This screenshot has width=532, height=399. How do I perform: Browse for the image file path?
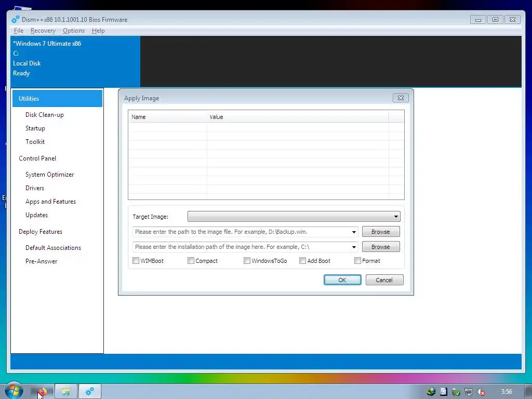point(381,232)
